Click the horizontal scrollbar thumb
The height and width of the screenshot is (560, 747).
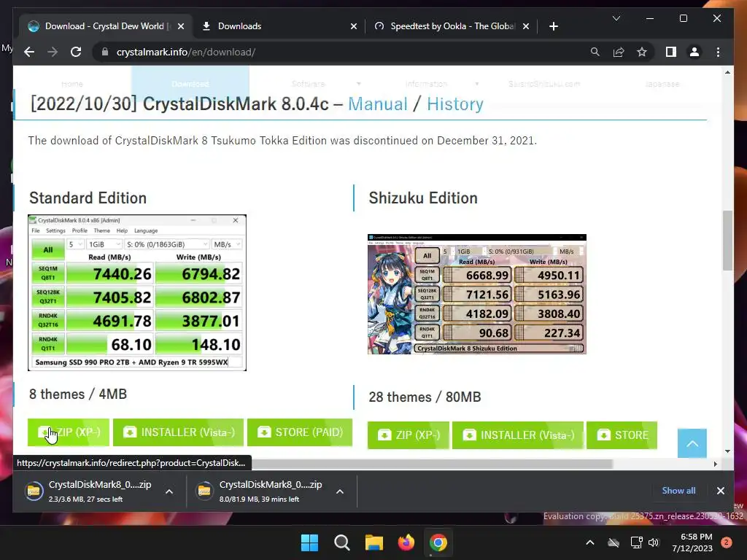433,464
